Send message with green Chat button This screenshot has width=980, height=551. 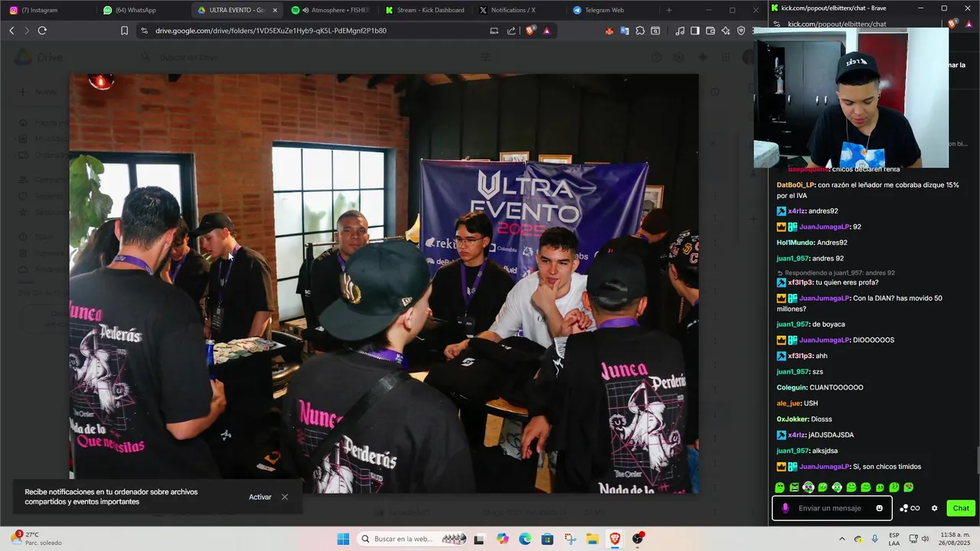click(x=961, y=508)
